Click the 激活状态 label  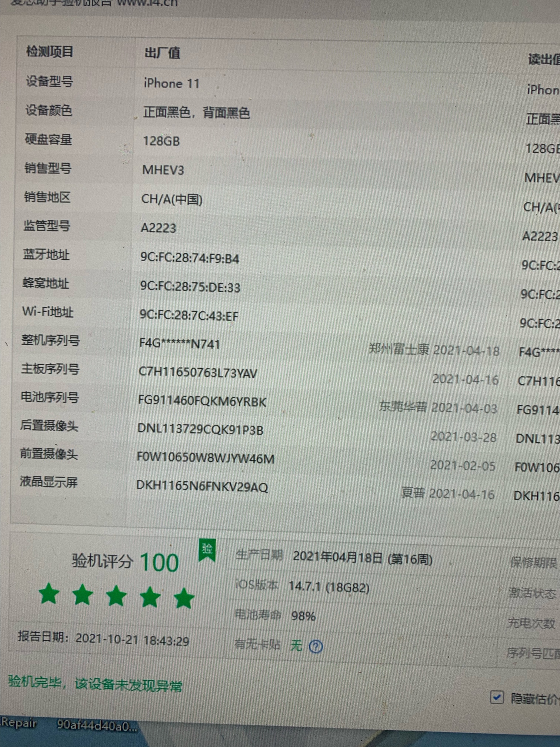tap(532, 593)
